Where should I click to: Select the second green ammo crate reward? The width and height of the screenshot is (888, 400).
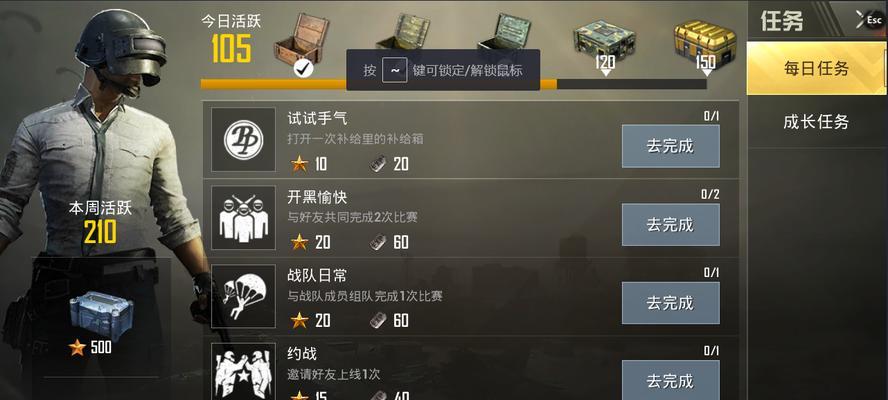pyautogui.click(x=402, y=32)
